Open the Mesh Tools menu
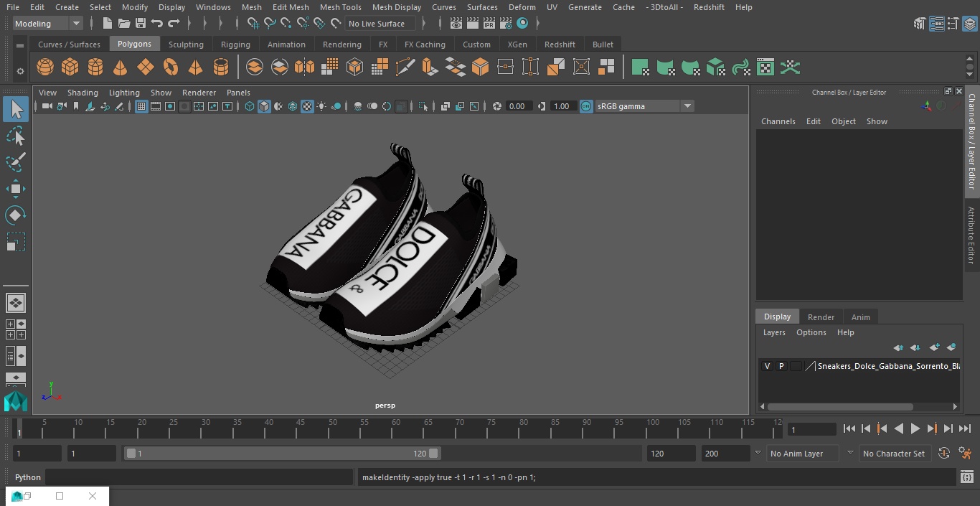 340,7
